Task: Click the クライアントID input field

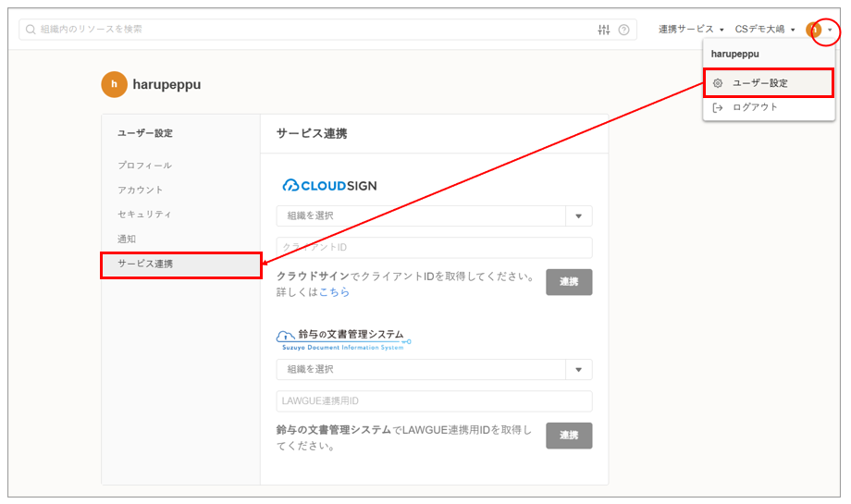Action: tap(433, 248)
